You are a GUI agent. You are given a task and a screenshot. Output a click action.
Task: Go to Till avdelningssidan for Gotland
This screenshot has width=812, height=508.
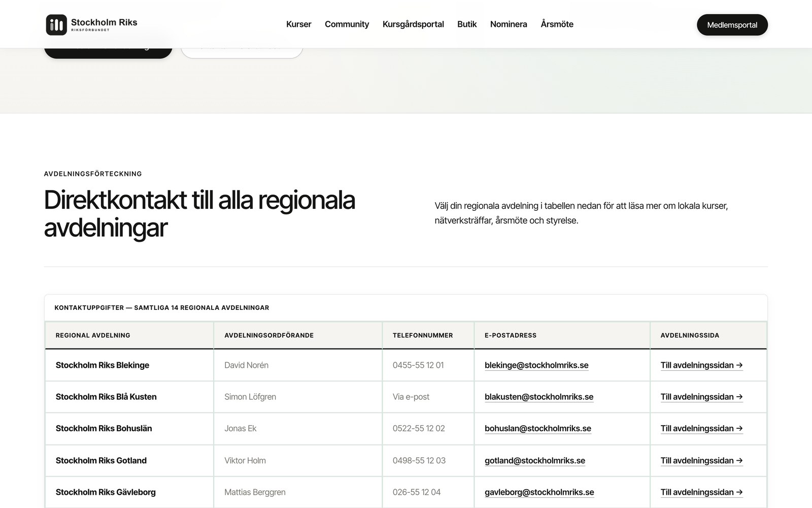[702, 461]
